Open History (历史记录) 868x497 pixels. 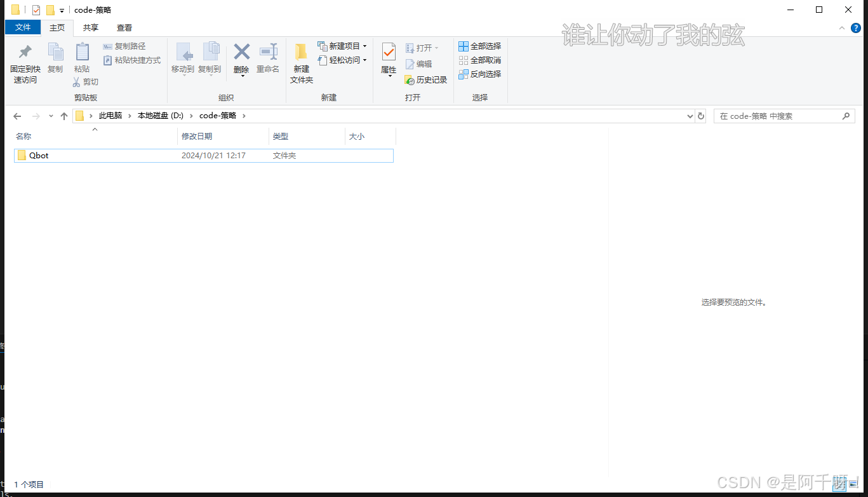coord(426,79)
